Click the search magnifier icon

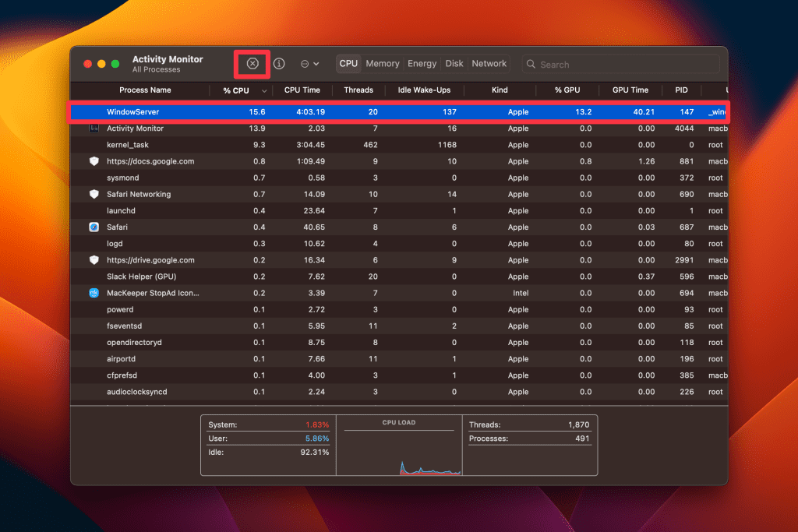531,65
